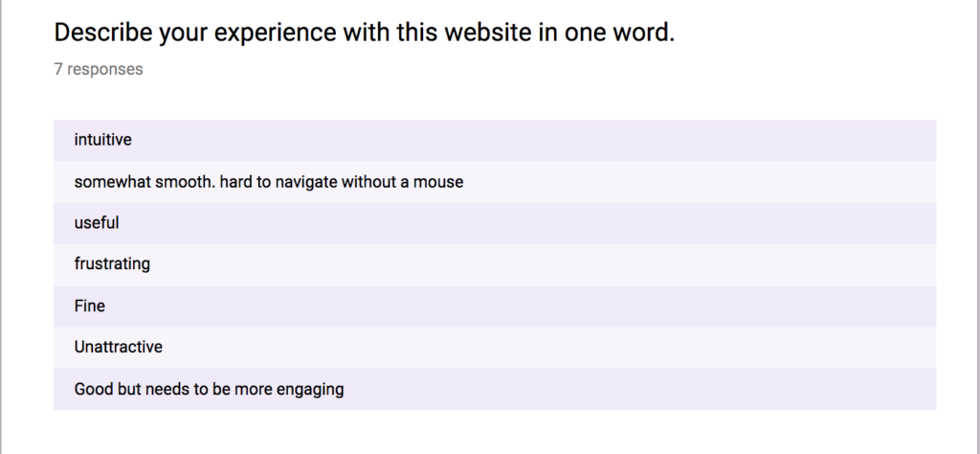Select the "Fine" response row
The width and height of the screenshot is (980, 454).
pos(495,306)
